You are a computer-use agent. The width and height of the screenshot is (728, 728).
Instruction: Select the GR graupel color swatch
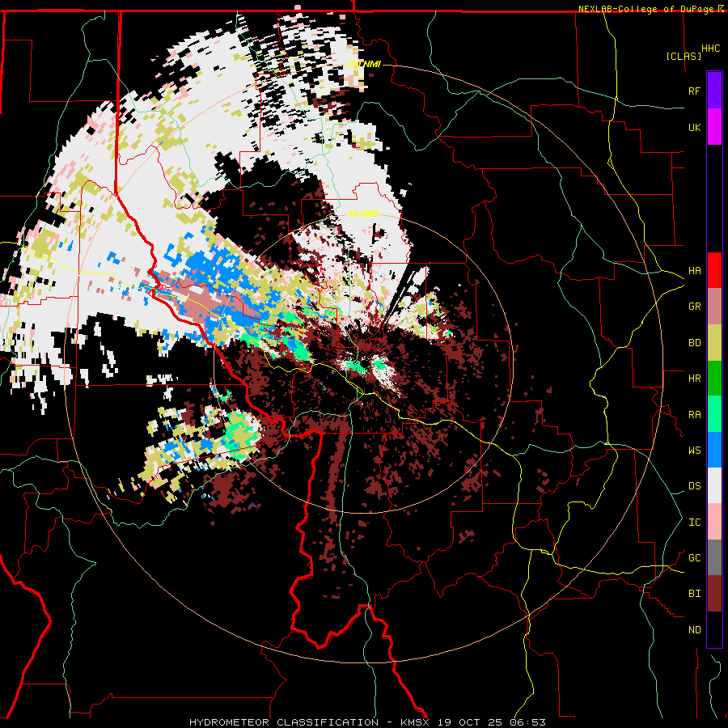point(714,307)
